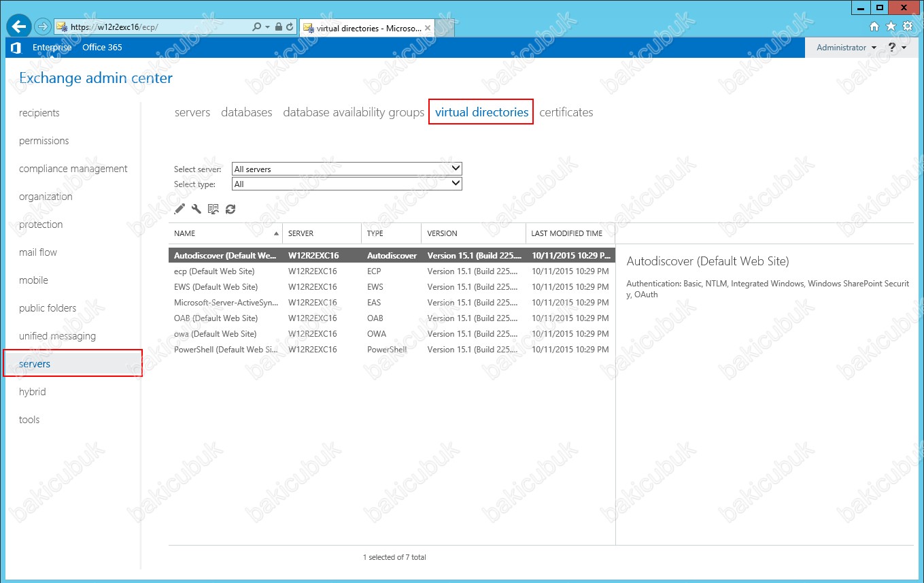The height and width of the screenshot is (583, 924).
Task: Open mobile in the left navigation
Action: [33, 280]
